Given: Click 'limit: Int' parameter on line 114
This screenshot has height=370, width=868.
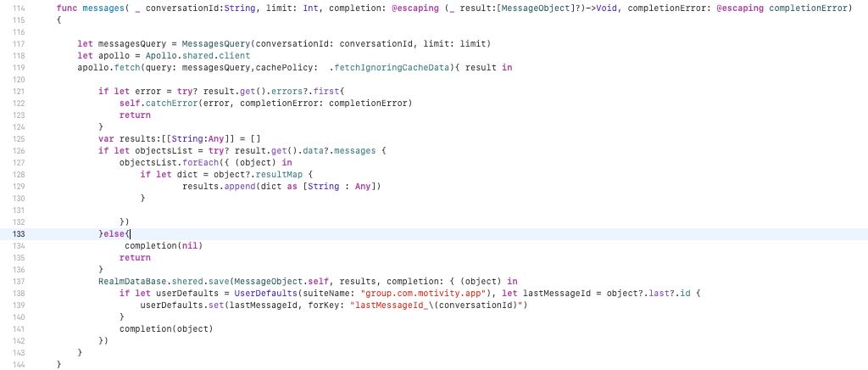Looking at the screenshot, I should pos(292,8).
